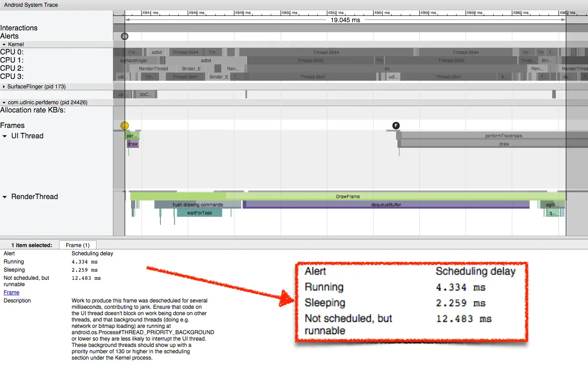The image size is (588, 385).
Task: Collapse the Kernel section
Action: tap(4, 44)
